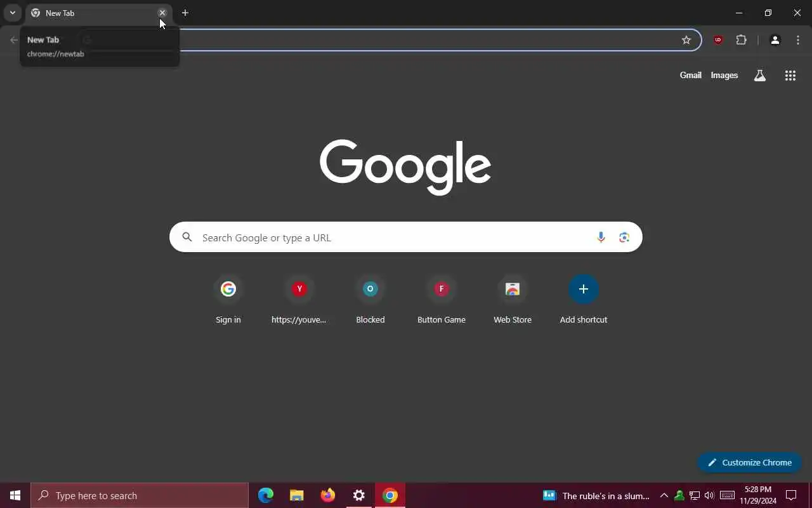Open the clock showing 5:28 PM
Viewport: 812px width, 508px height.
point(758,495)
